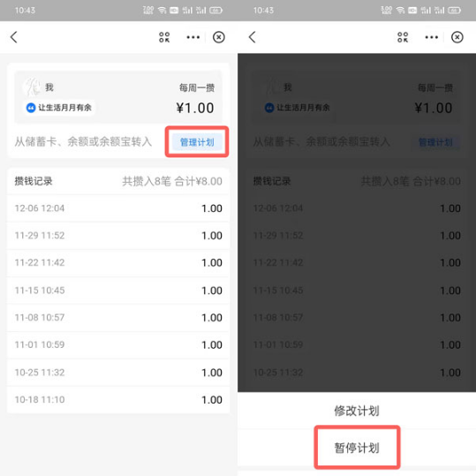Open record 10-25 11:32 in left screen
Screen dimensions: 476x476
[x=118, y=373]
